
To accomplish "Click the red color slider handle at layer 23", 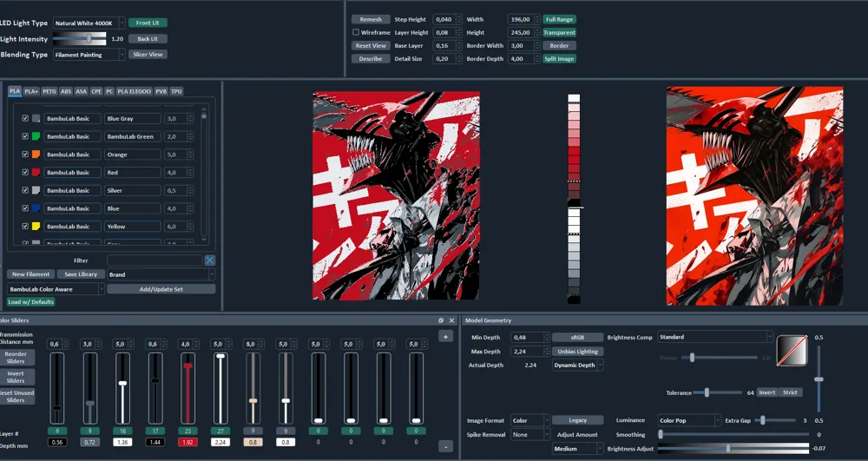I will [187, 366].
